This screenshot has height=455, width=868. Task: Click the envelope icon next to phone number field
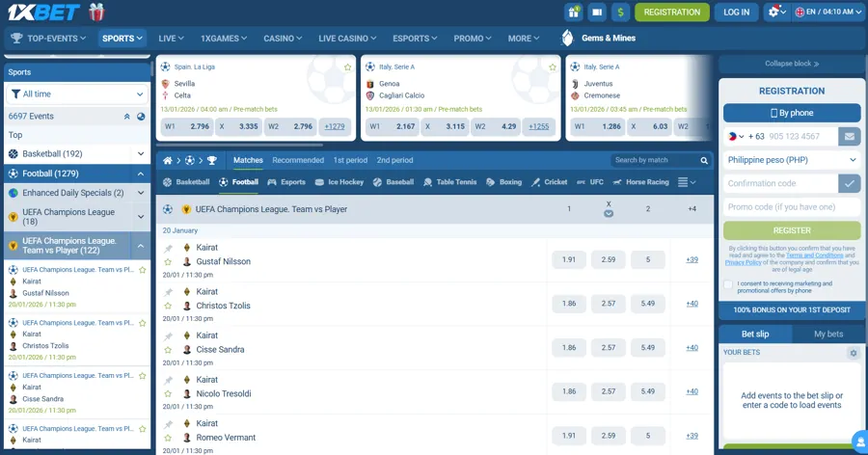(x=849, y=136)
